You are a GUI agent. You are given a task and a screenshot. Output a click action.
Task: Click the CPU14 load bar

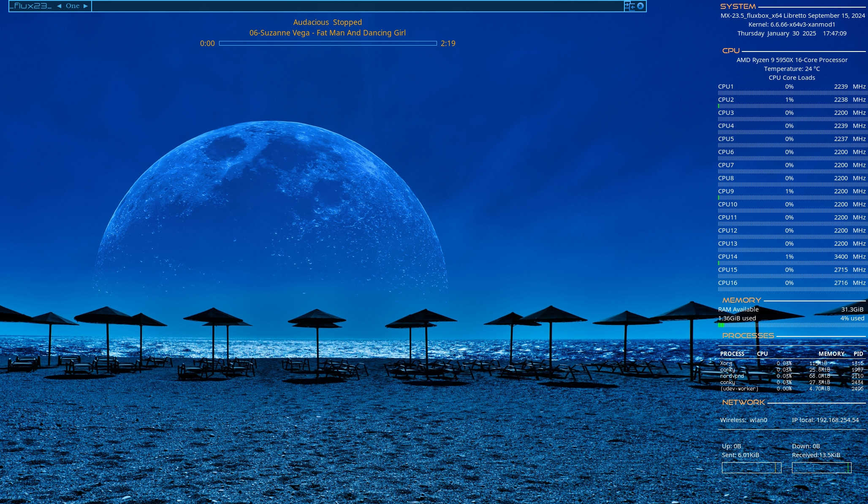[792, 263]
